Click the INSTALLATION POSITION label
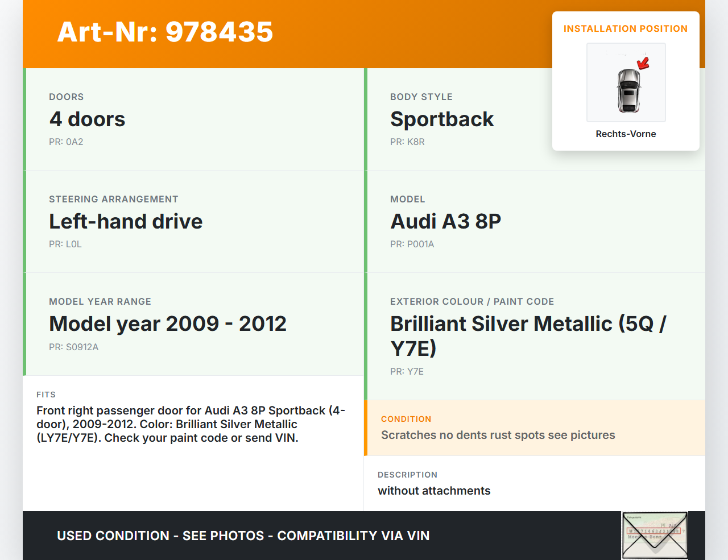728x560 pixels. pos(626,28)
